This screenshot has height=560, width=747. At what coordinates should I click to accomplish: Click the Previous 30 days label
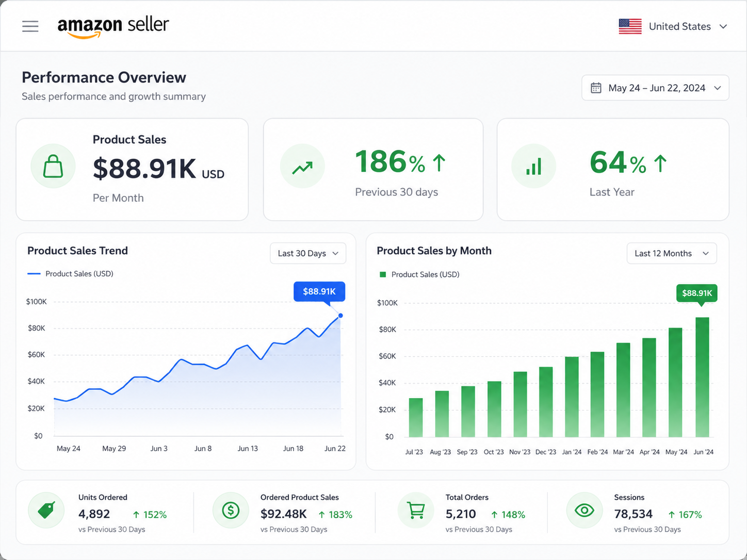[396, 192]
